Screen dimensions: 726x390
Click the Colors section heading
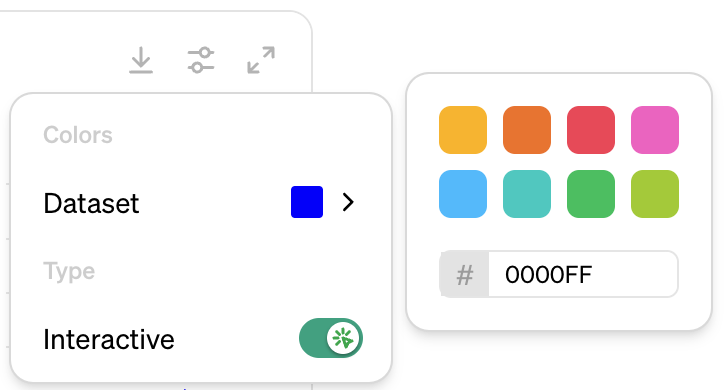tap(78, 135)
